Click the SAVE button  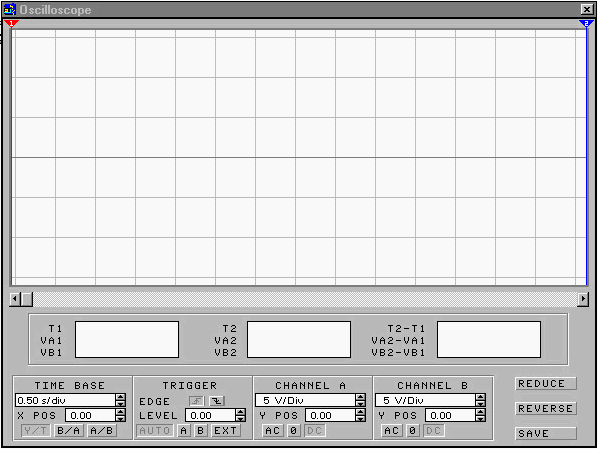pyautogui.click(x=546, y=433)
